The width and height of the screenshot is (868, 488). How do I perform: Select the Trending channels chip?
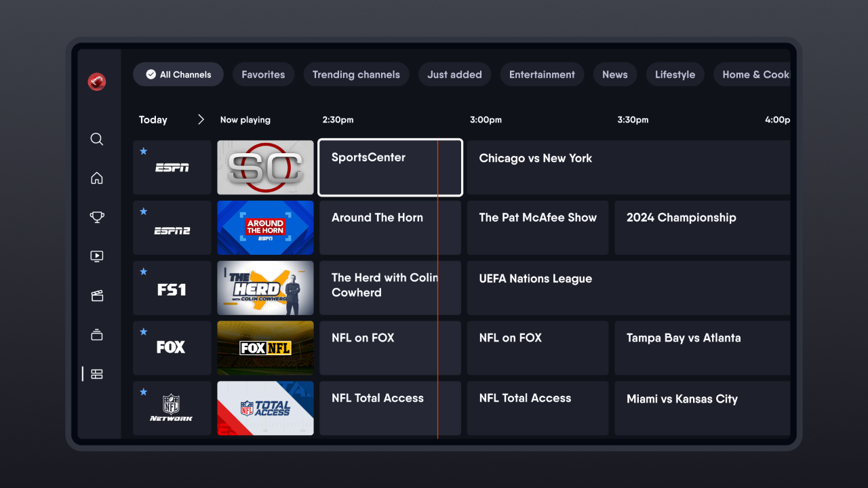click(356, 75)
